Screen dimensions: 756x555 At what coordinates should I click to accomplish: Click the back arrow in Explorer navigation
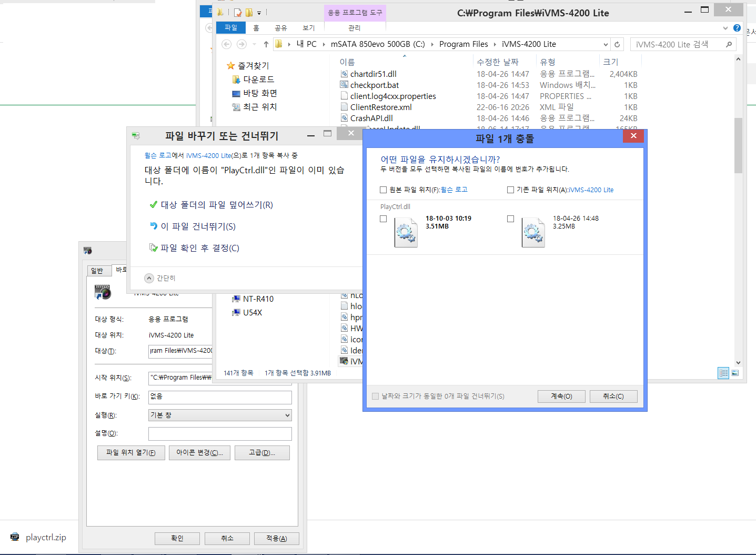pyautogui.click(x=226, y=44)
